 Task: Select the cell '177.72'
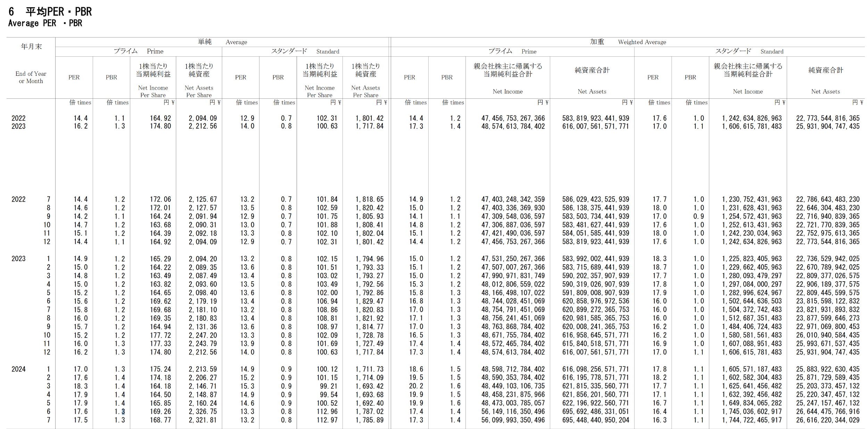click(160, 335)
